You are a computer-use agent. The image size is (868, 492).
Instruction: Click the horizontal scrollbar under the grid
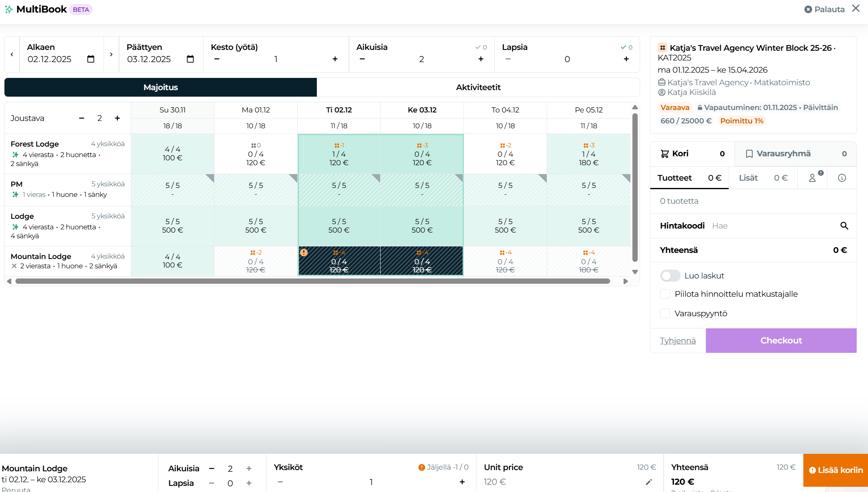tap(313, 281)
